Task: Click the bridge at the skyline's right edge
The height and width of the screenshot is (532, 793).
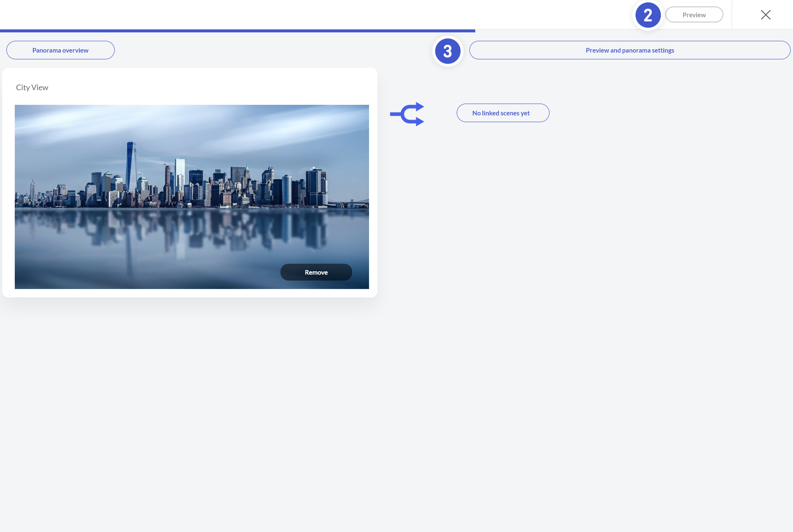Action: point(355,203)
